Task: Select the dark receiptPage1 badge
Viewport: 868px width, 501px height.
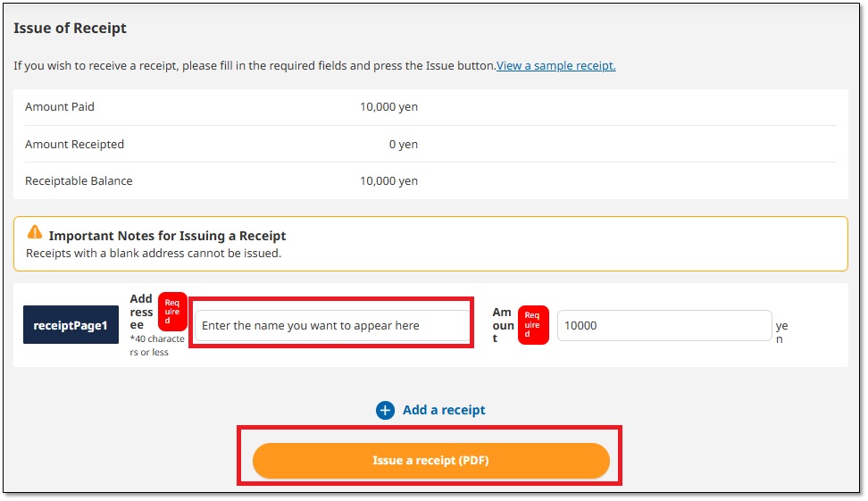Action: click(x=71, y=326)
